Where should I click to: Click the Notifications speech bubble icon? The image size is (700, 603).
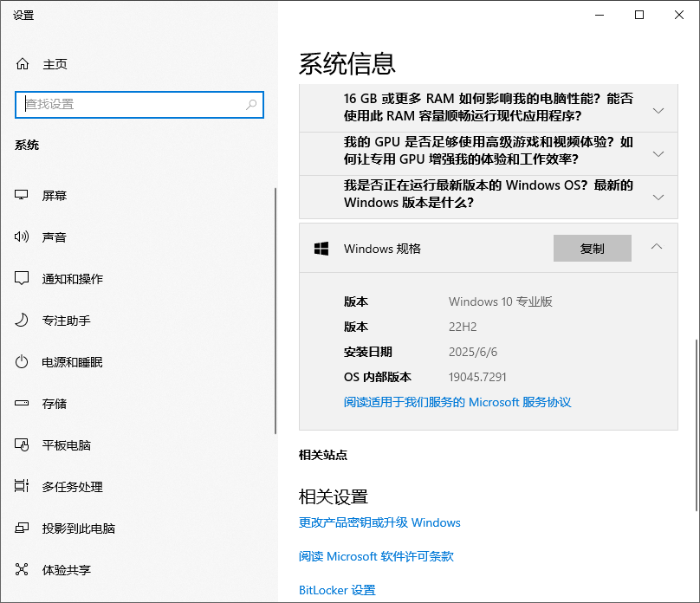pos(22,278)
